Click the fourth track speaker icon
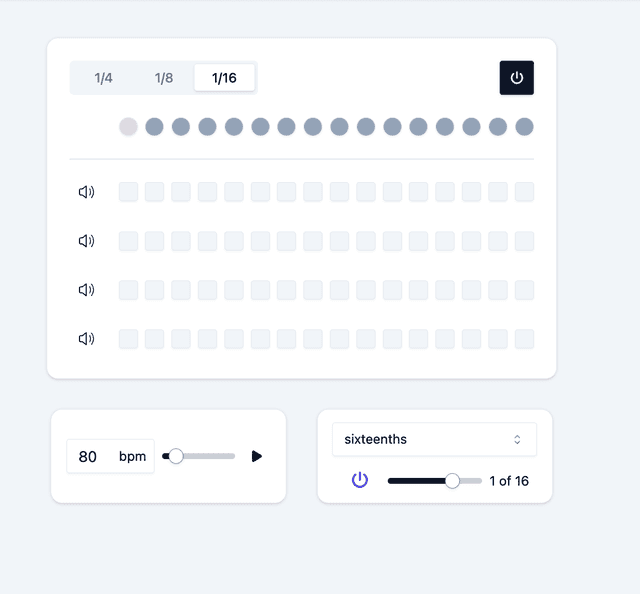The image size is (640, 594). tap(86, 339)
